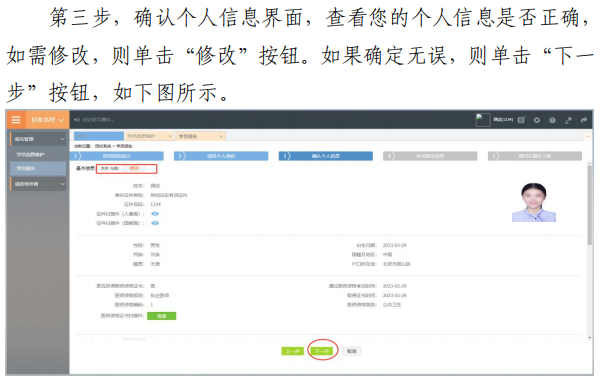603x388 pixels.
Task: Close the 学员报名 tab
Action: point(221,136)
